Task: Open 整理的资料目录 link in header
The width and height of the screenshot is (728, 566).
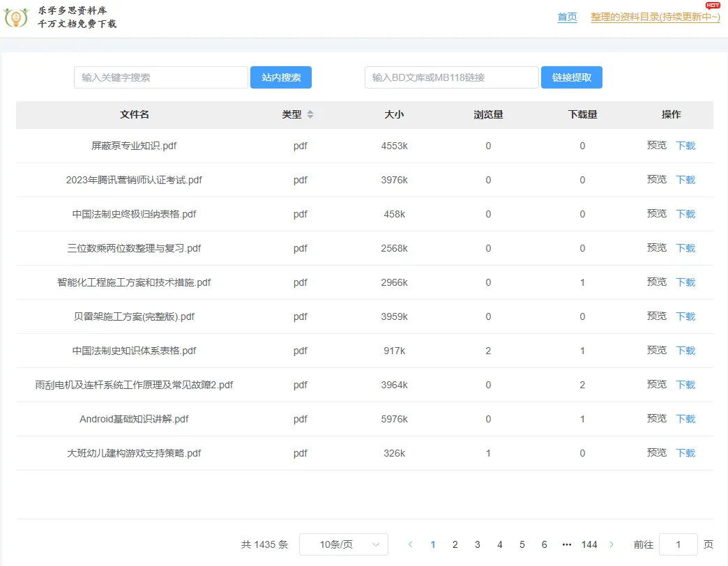Action: pyautogui.click(x=655, y=17)
